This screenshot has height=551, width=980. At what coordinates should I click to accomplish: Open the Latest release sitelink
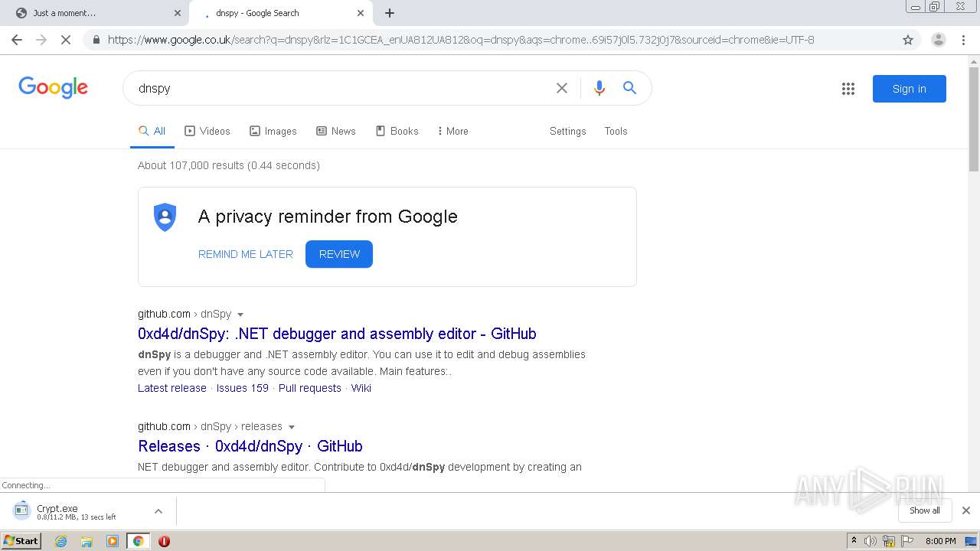172,388
